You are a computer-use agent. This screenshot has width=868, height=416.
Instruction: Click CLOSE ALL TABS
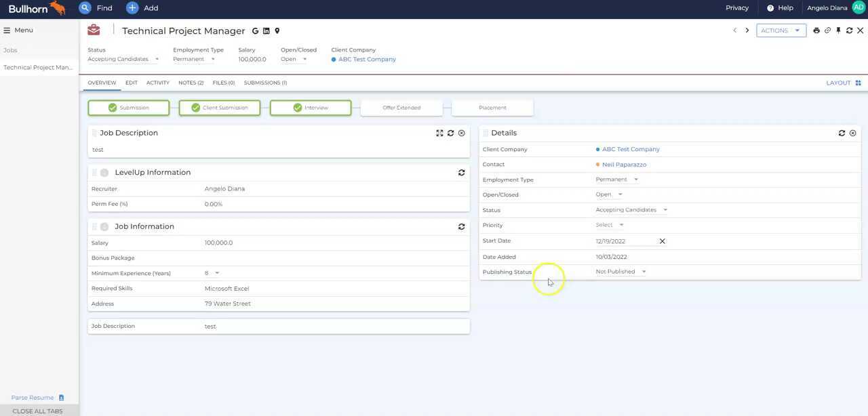[x=38, y=411]
